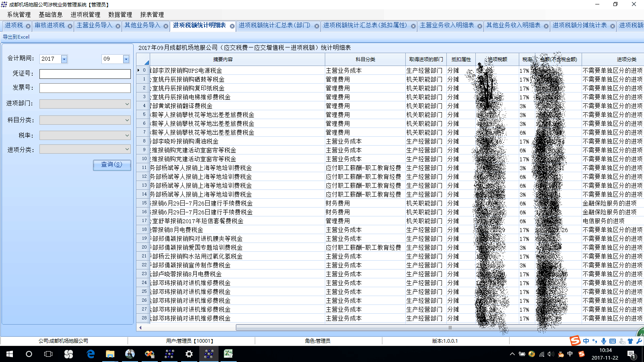Click 导出到Excel link
Screen dimensions: 644x362
pos(16,37)
